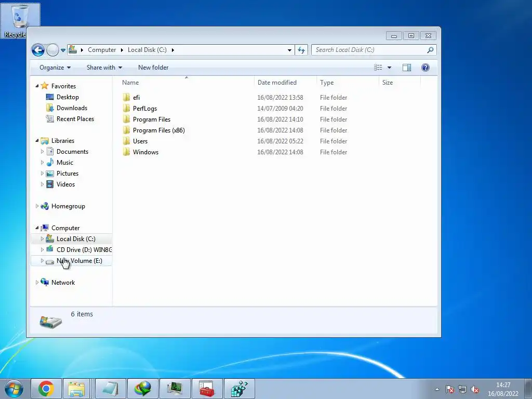Sort by the Name column header
Screen dimensions: 532x399
click(x=130, y=83)
